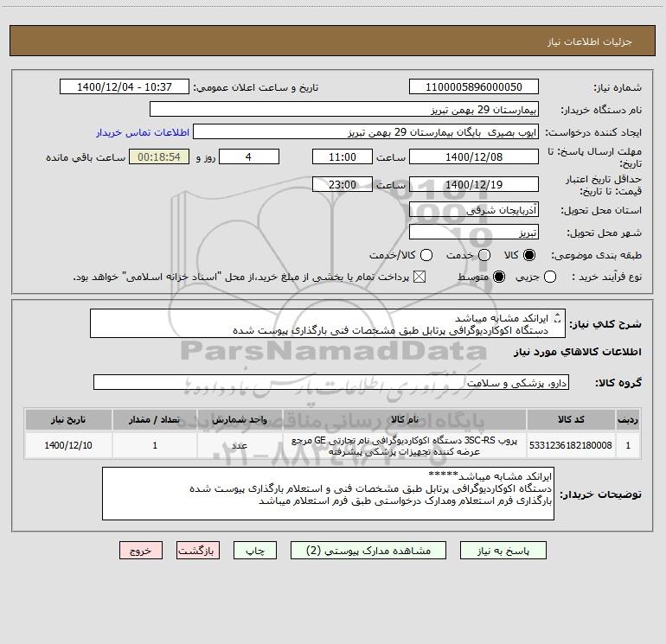Screen dimensions: 666x644
Task: Click the ساعت باقی مانده label
Action: coord(86,157)
